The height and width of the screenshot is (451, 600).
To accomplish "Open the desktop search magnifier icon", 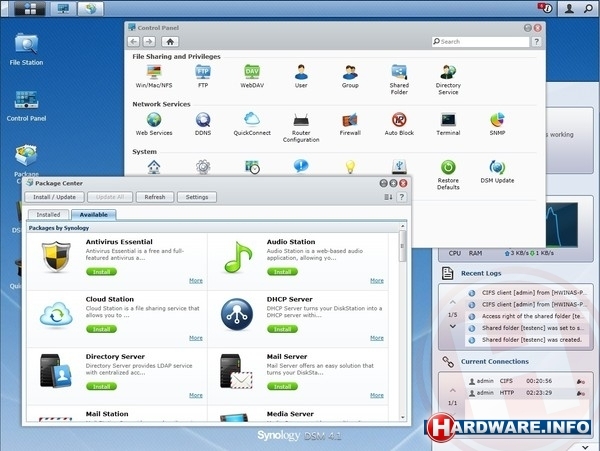I will point(588,8).
